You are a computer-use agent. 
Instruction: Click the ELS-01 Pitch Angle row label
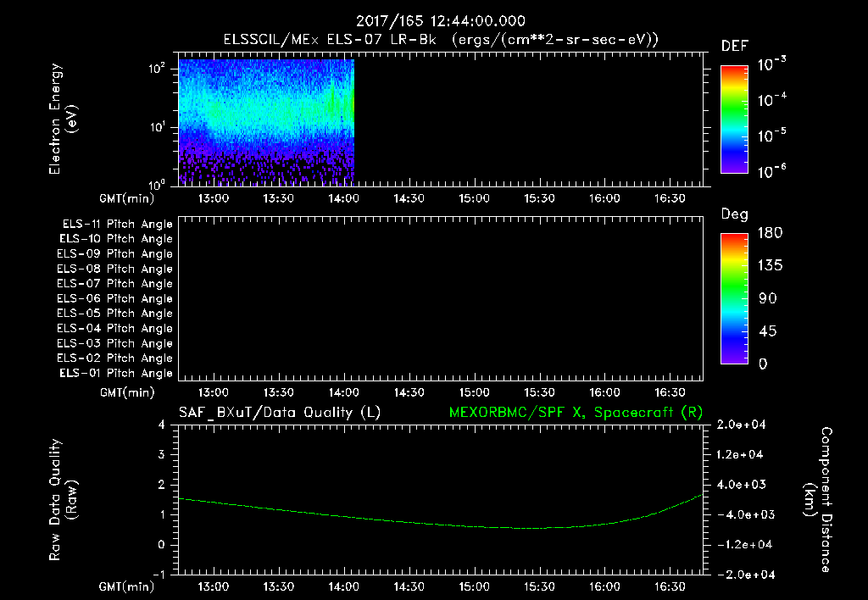click(116, 373)
